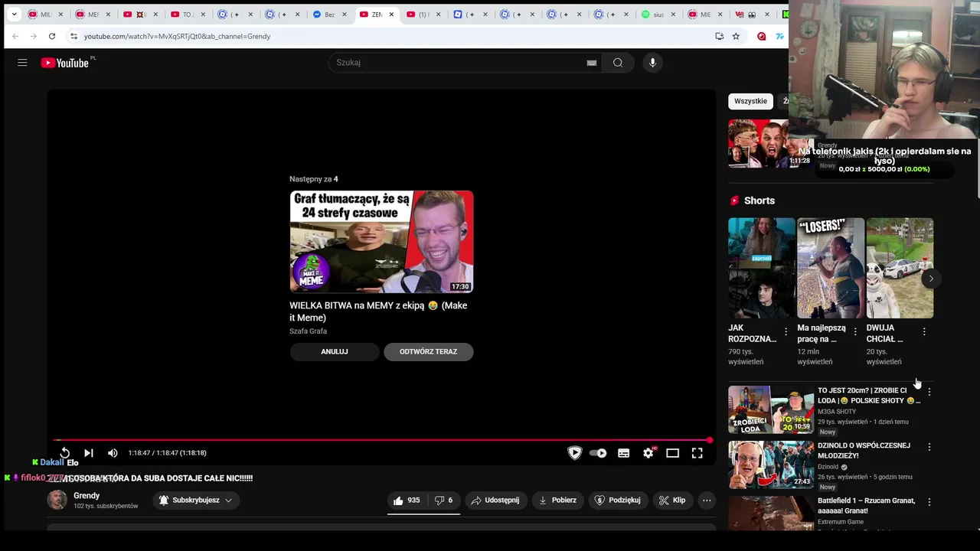980x551 pixels.
Task: Click into the Szukaj search field
Action: [458, 63]
